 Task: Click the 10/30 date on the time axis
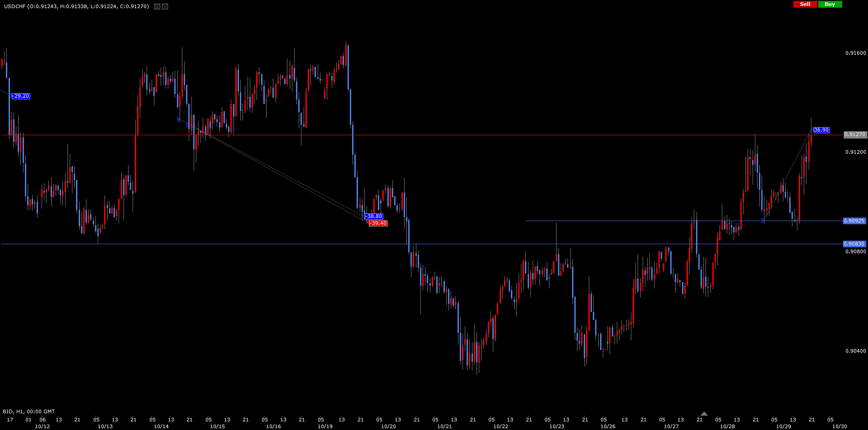839,426
